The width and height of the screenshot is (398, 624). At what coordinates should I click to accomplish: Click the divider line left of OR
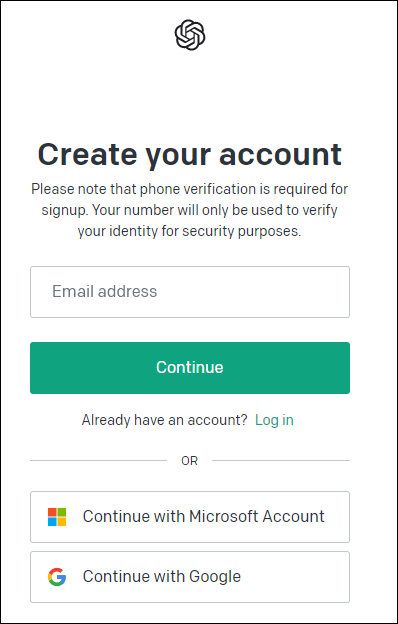coord(98,461)
